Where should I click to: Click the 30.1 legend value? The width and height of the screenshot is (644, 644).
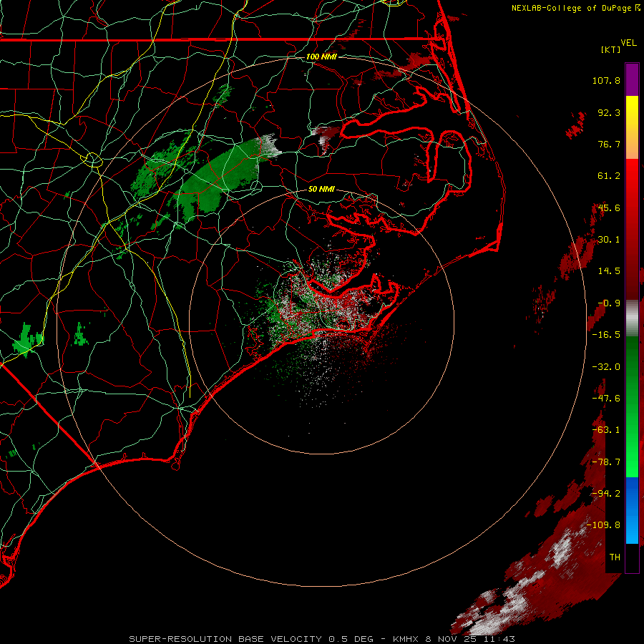(609, 240)
